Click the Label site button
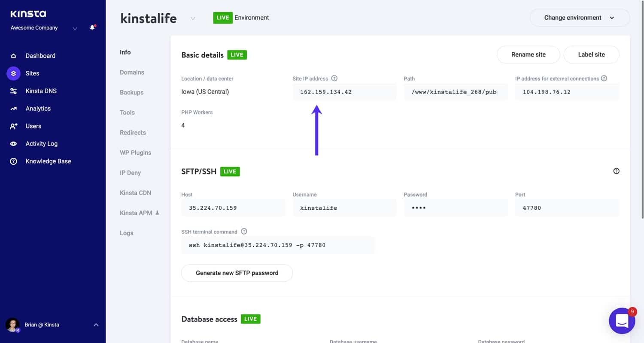The height and width of the screenshot is (343, 644). point(591,54)
